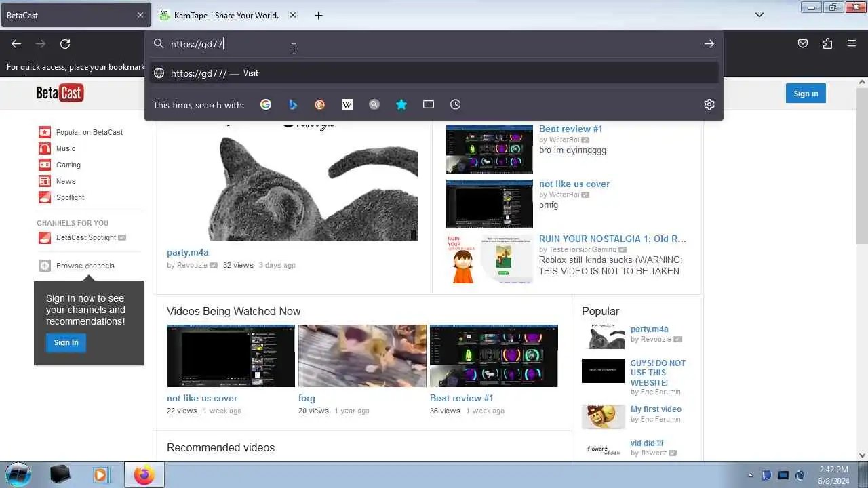The height and width of the screenshot is (488, 868).
Task: Open a new tab with plus button
Action: click(x=319, y=15)
